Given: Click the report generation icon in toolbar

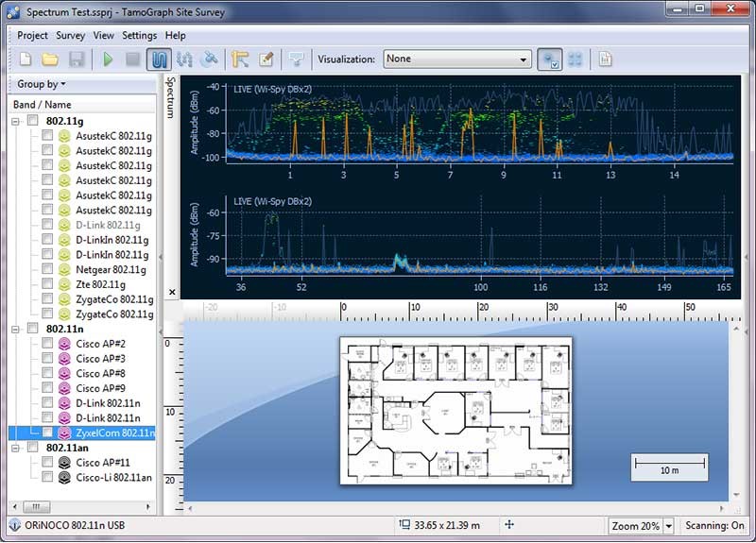Looking at the screenshot, I should pos(605,59).
